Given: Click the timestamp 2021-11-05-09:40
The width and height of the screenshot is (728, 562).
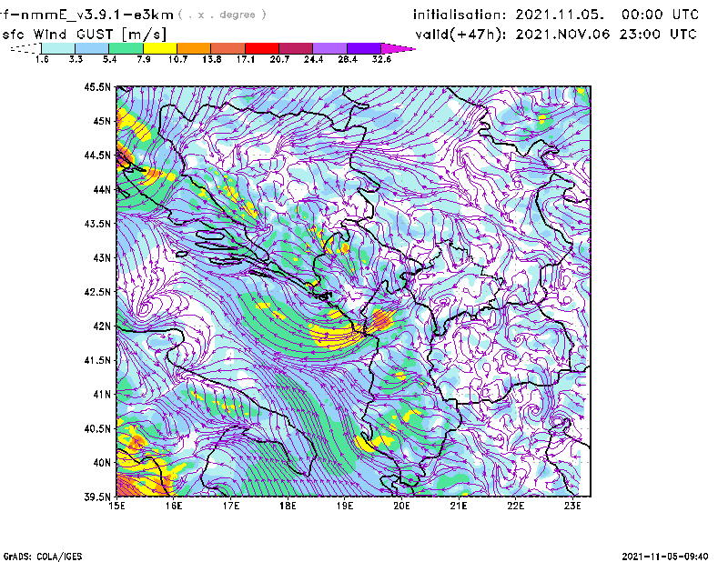Looking at the screenshot, I should pos(665,557).
